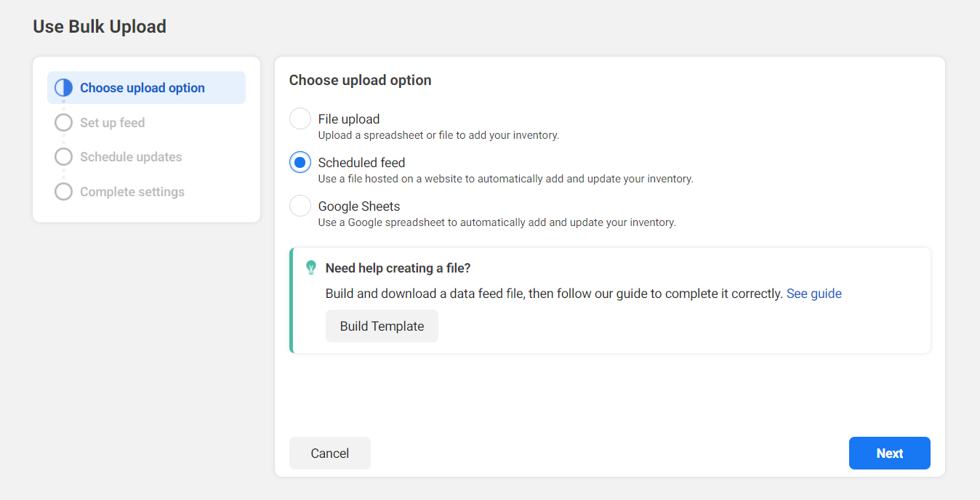980x500 pixels.
Task: Click the Set up feed step circle icon
Action: click(64, 123)
